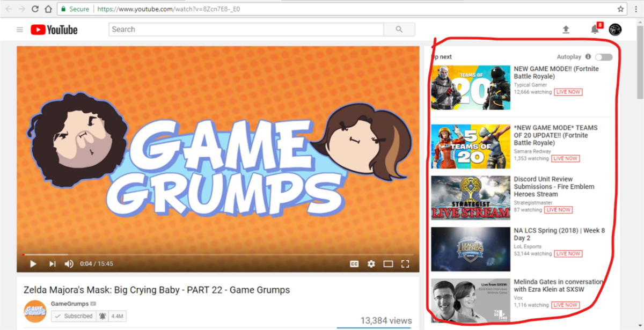This screenshot has height=330, width=644.
Task: Switch to theater mode
Action: [x=388, y=263]
